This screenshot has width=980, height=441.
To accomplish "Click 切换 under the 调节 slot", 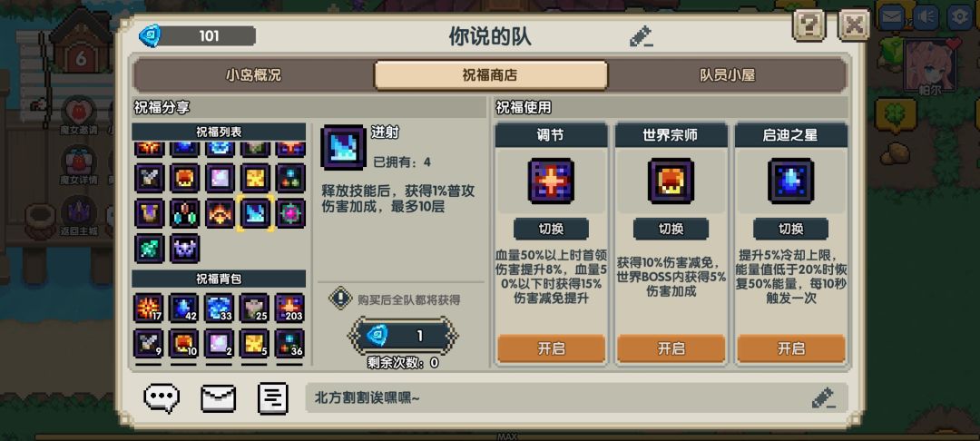I will (552, 229).
